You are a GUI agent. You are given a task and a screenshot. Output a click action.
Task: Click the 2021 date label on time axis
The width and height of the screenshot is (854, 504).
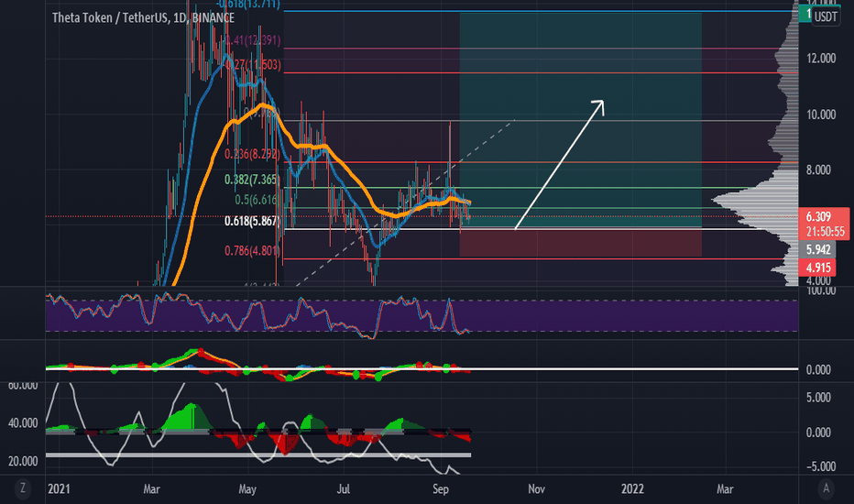pyautogui.click(x=59, y=488)
